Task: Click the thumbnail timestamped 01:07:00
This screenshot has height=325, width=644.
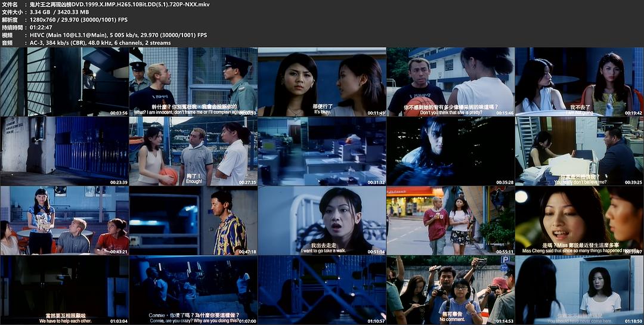Action: 193,290
